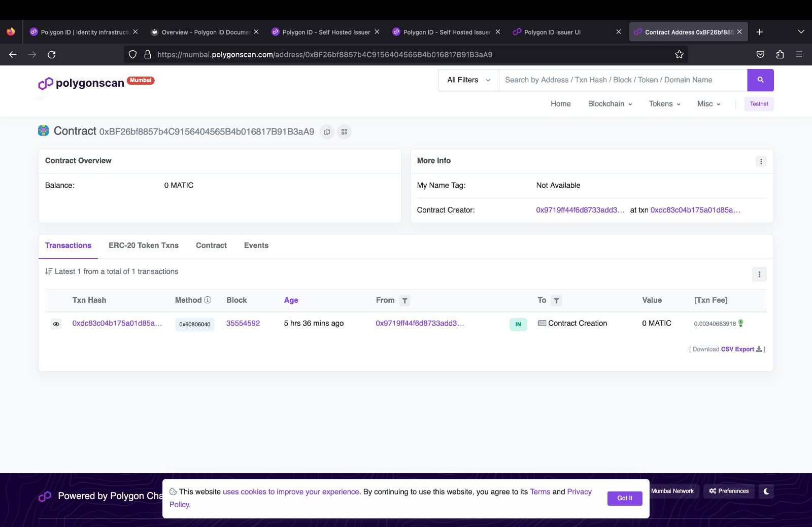
Task: Click the padlock site info icon
Action: coord(148,54)
